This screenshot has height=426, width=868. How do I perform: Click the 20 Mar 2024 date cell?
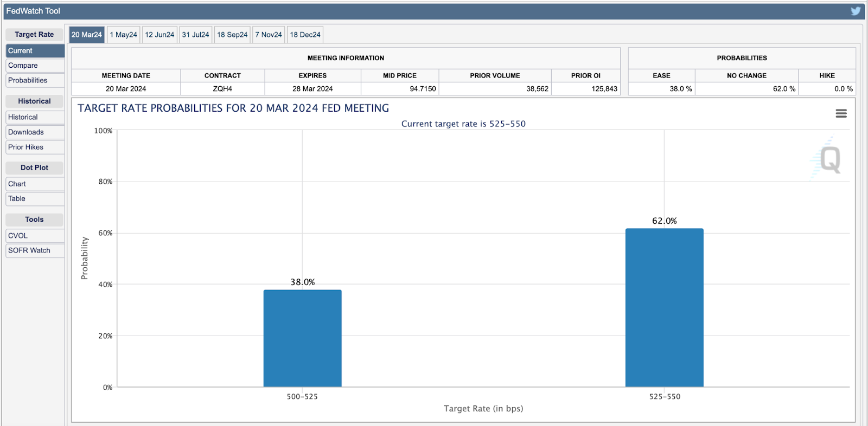coord(126,89)
